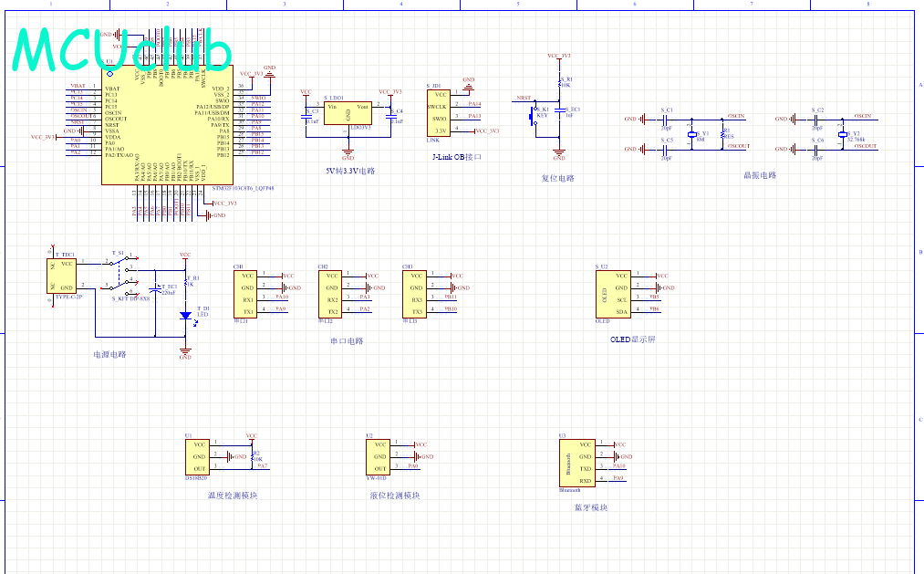Click the OSCOUT label on the 32.768k crystal circuit
The height and width of the screenshot is (574, 924).
click(x=866, y=146)
